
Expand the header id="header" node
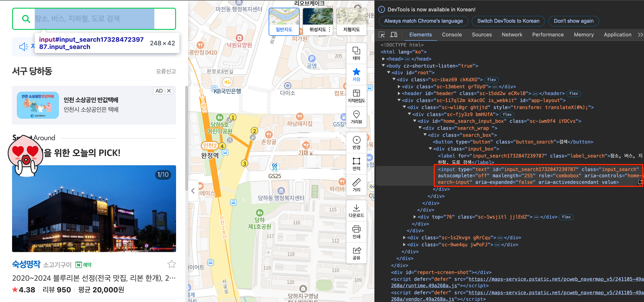point(399,93)
